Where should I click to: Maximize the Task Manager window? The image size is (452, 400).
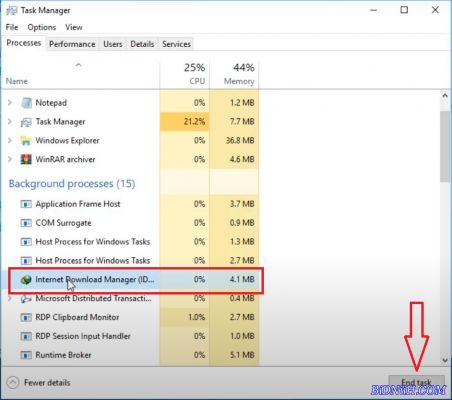[404, 10]
